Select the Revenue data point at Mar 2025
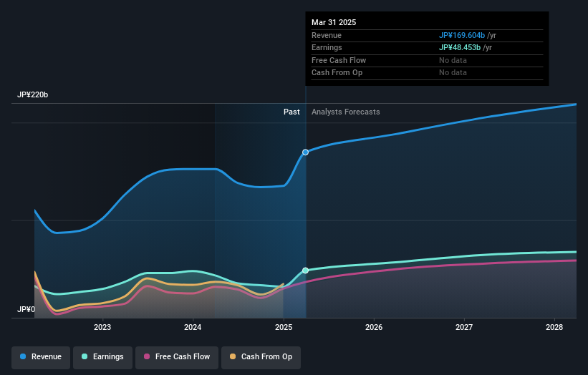588x375 pixels. [x=306, y=152]
